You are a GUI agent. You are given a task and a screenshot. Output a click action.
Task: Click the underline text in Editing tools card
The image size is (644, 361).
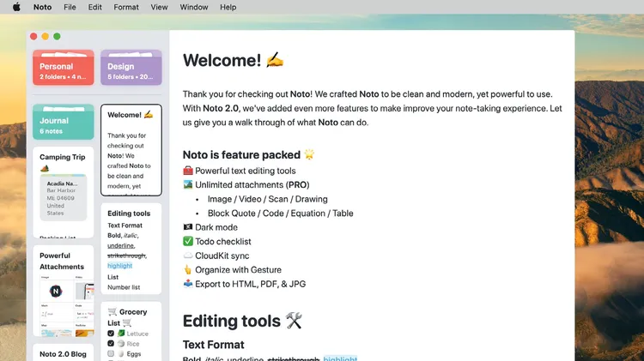(121, 245)
